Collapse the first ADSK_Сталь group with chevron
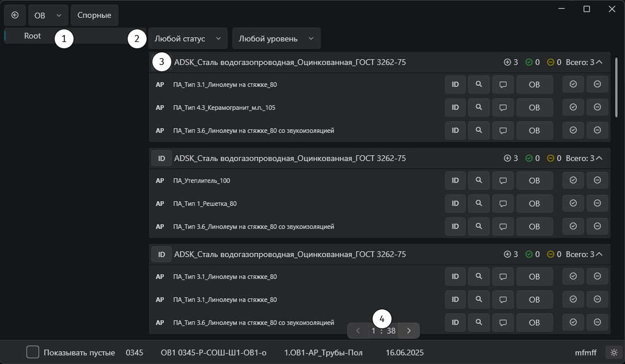This screenshot has width=625, height=364. click(x=599, y=62)
